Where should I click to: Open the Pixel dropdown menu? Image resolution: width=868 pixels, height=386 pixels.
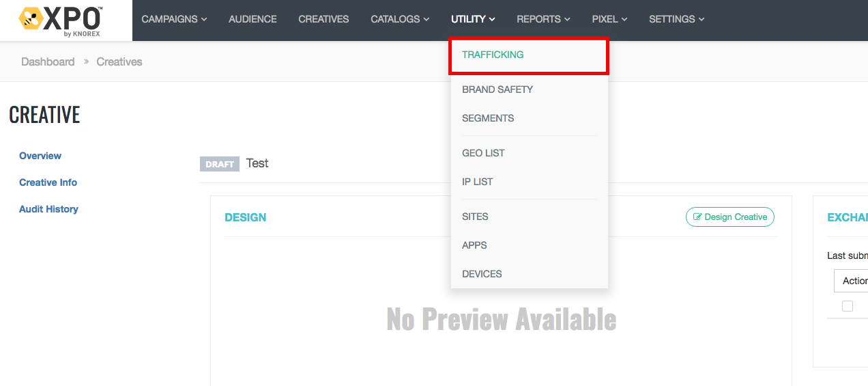609,19
